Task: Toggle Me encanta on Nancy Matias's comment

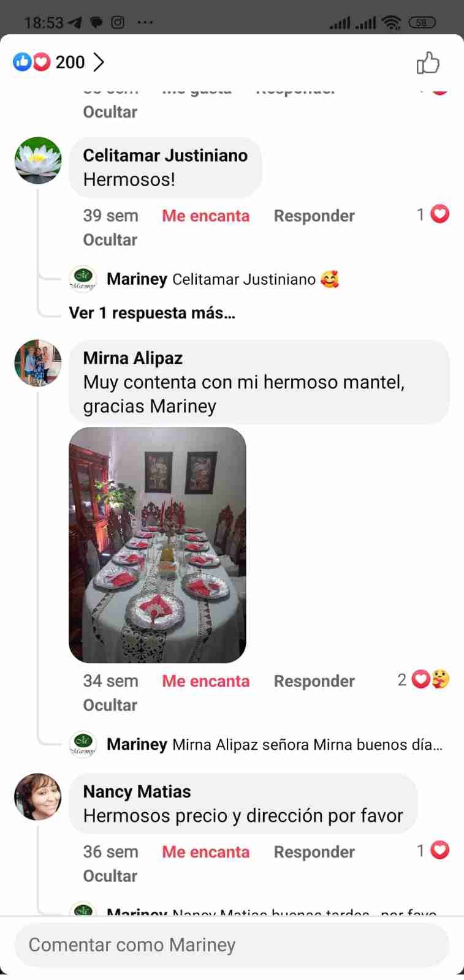Action: tap(206, 852)
